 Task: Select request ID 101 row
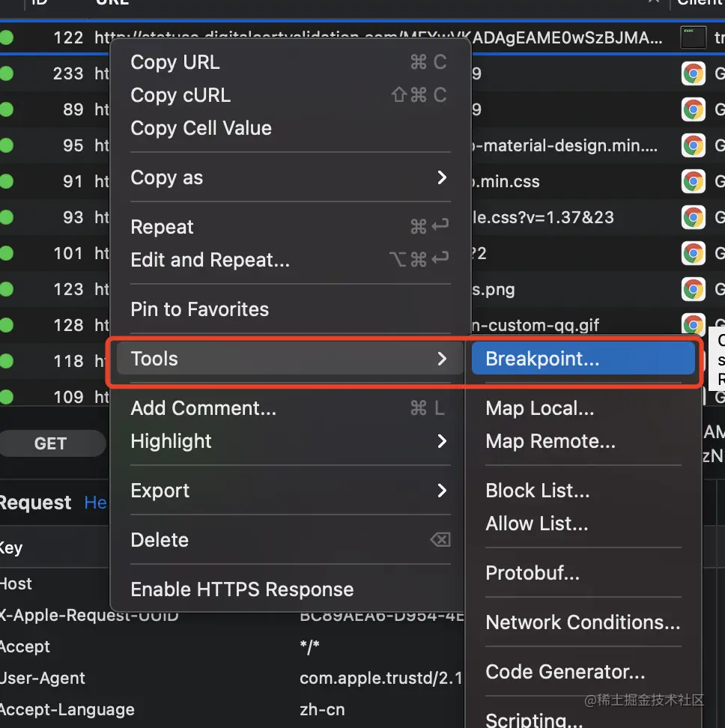pyautogui.click(x=67, y=253)
